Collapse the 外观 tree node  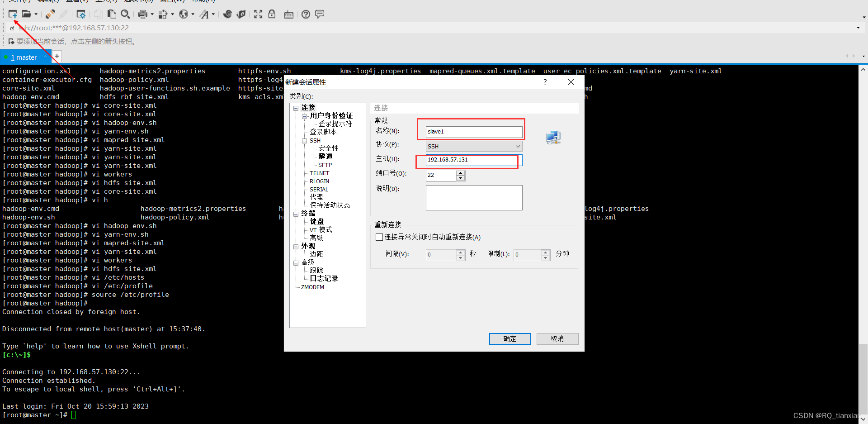point(296,246)
